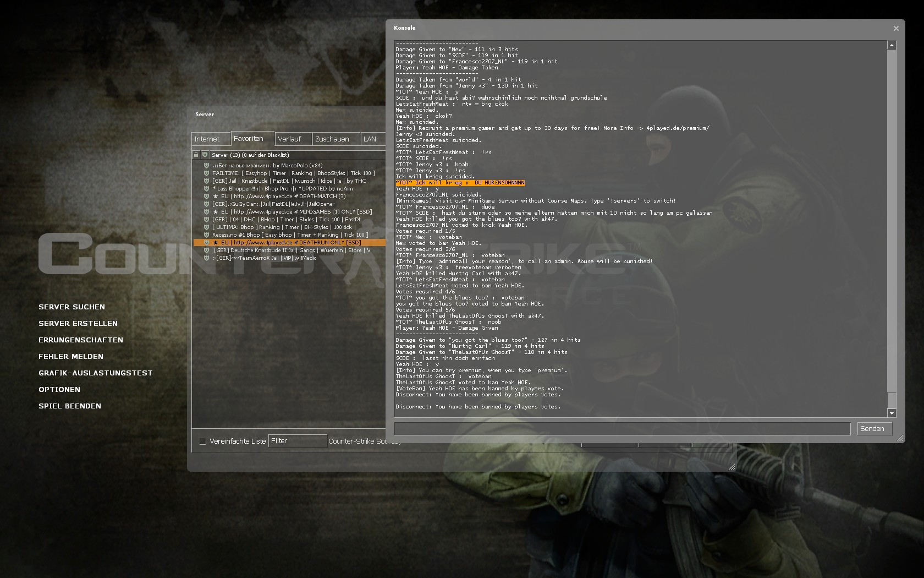
Task: Click VAC shield icon on DEATHRUN ONLY row
Action: tap(207, 242)
